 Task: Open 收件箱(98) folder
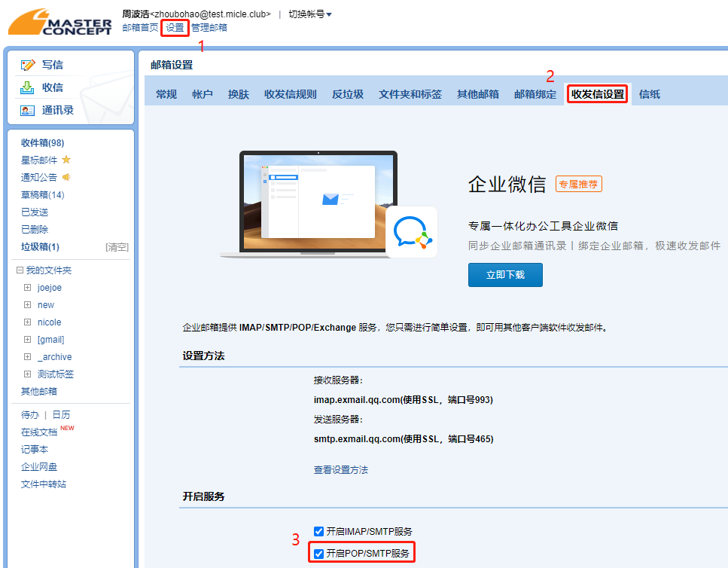[x=43, y=142]
